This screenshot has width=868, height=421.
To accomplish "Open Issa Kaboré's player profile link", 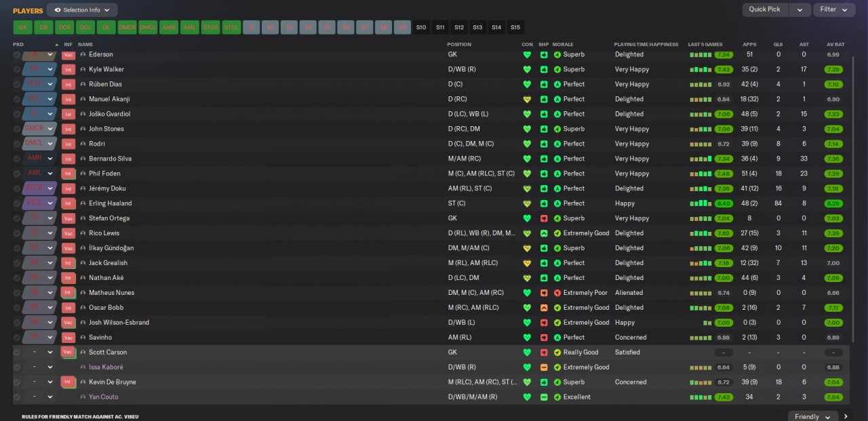I will click(x=106, y=367).
